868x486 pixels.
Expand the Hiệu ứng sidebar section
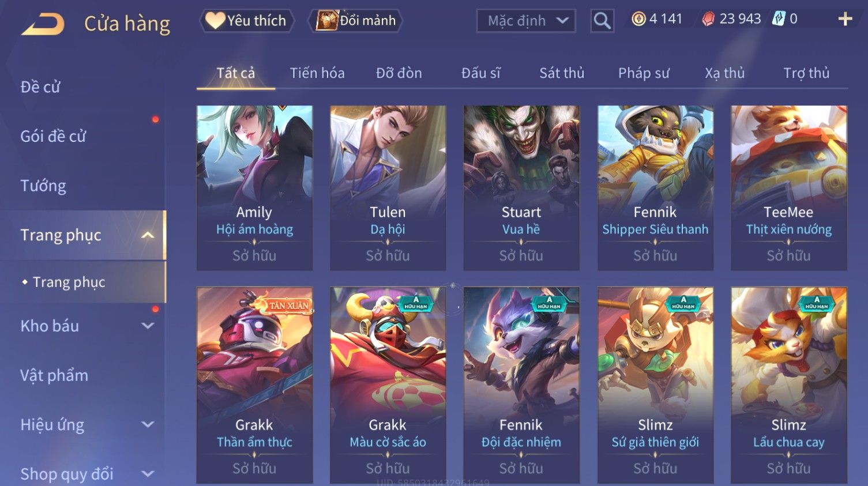tap(148, 425)
